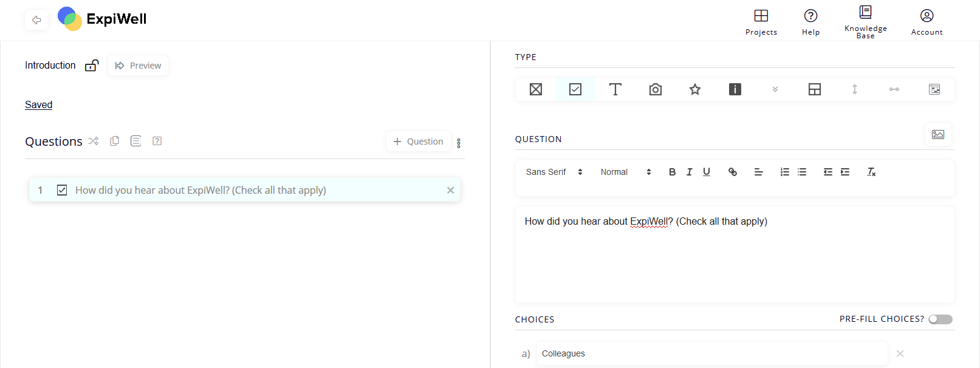Expand the dropdown question type chevron
The image size is (980, 368).
(775, 89)
